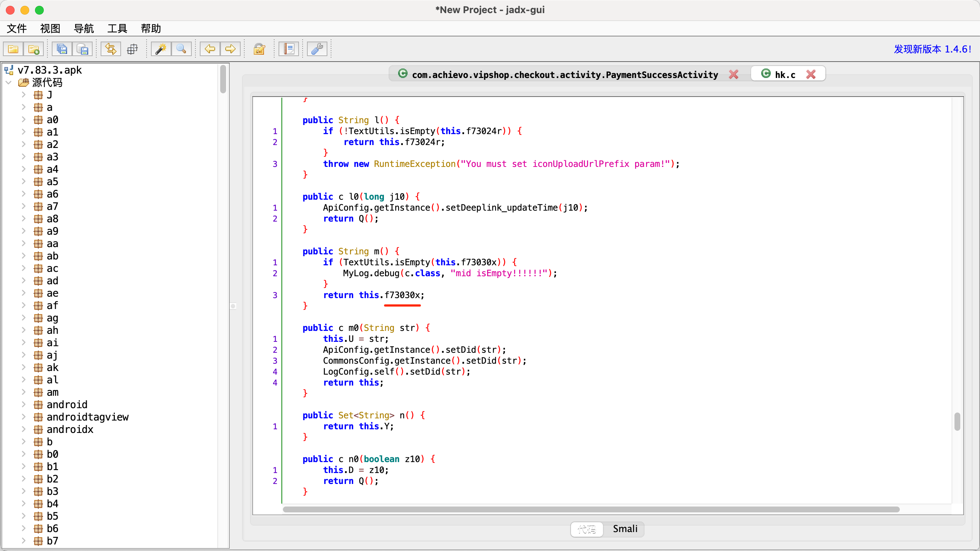This screenshot has height=551, width=980.
Task: Click the code editor horizontal scrollbar
Action: (x=591, y=509)
